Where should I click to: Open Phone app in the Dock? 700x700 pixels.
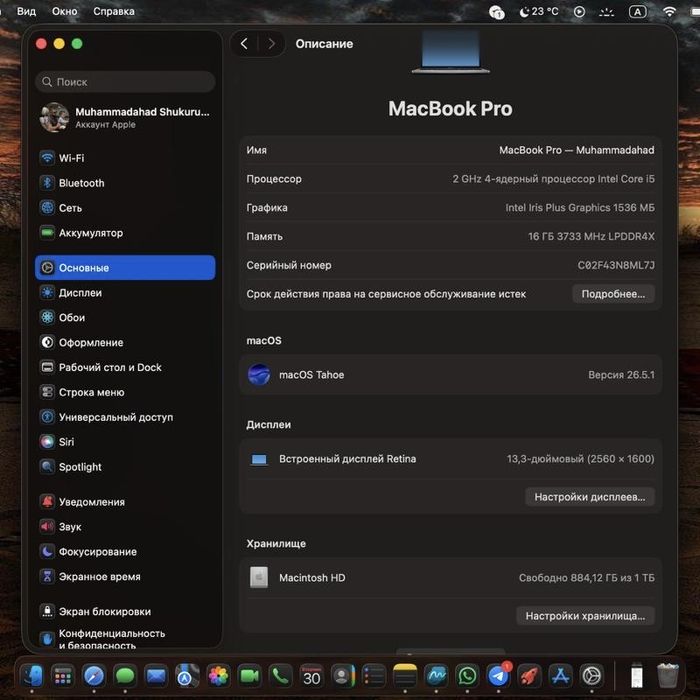(280, 676)
